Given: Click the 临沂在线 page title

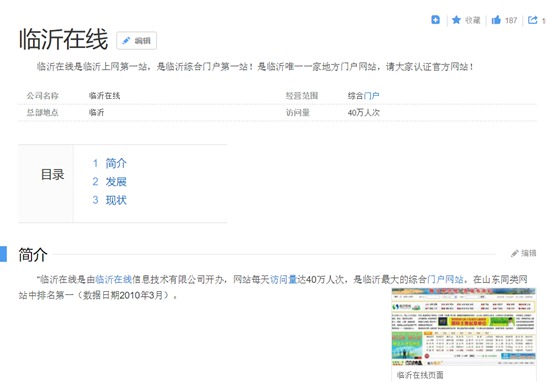Looking at the screenshot, I should (63, 39).
